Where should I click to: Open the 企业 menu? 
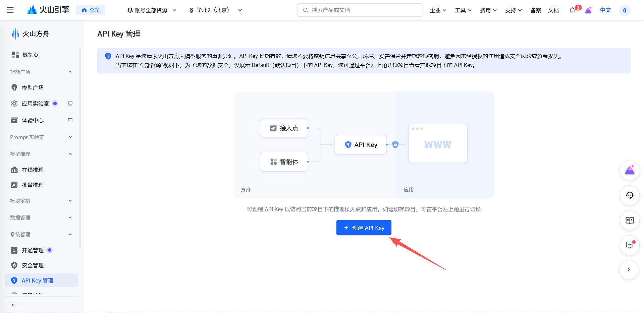(438, 10)
